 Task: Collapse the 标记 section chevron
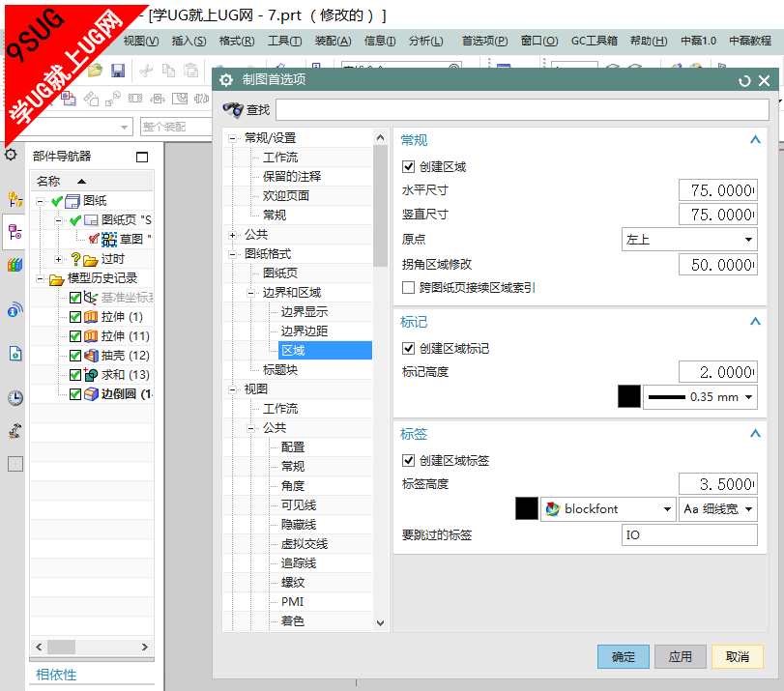point(755,322)
